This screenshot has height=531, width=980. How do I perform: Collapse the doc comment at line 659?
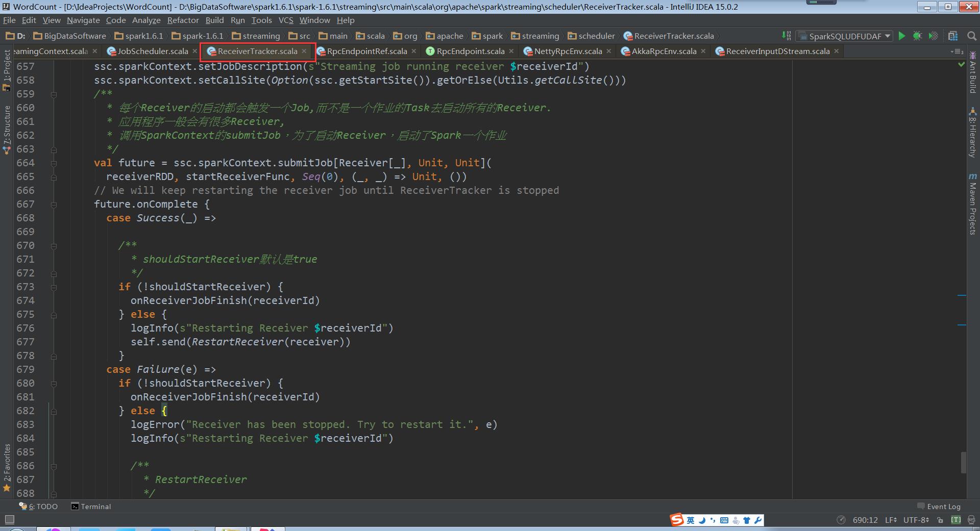[54, 94]
